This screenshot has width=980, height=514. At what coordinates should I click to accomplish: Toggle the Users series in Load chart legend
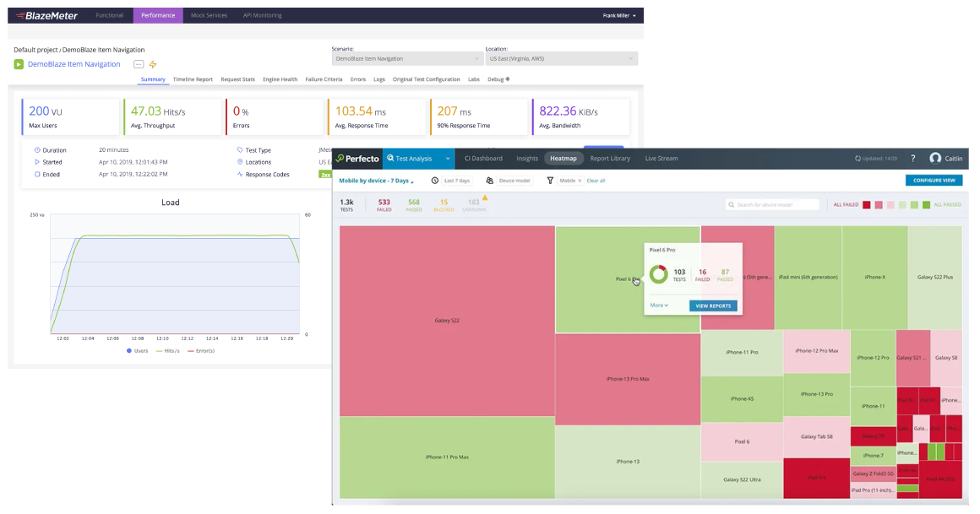click(x=138, y=351)
